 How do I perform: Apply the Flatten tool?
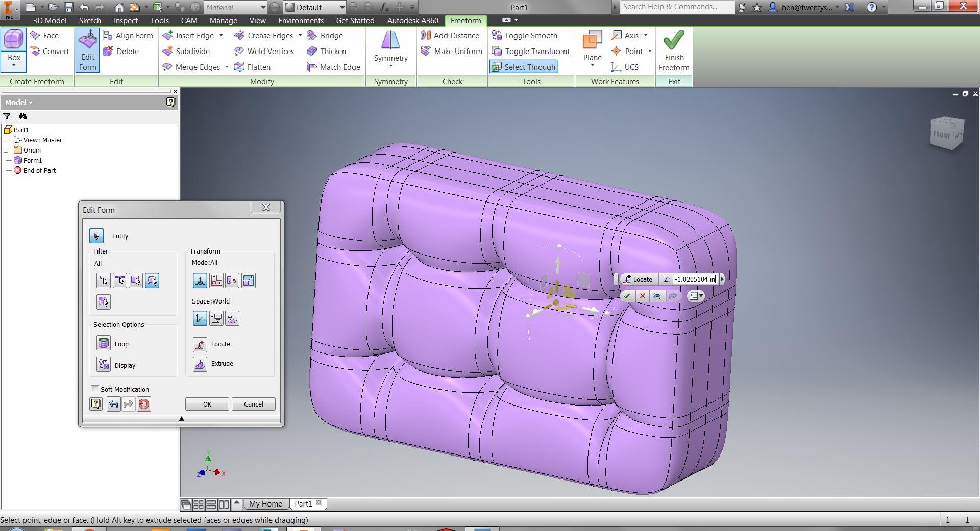click(x=253, y=67)
